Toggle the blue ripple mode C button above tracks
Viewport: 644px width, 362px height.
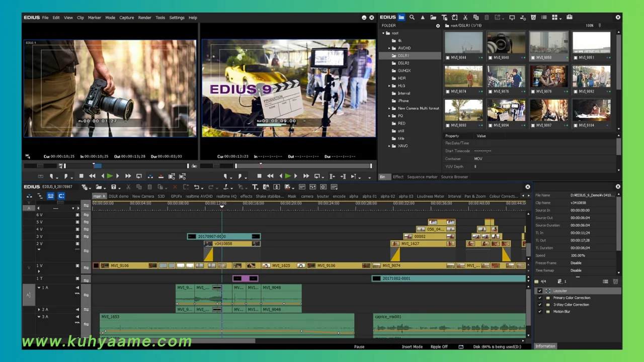pyautogui.click(x=61, y=196)
